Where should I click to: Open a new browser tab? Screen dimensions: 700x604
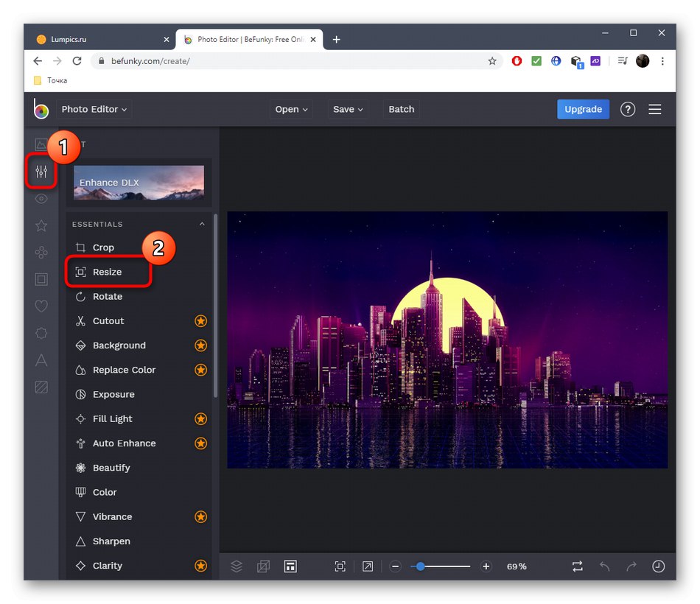pyautogui.click(x=336, y=40)
